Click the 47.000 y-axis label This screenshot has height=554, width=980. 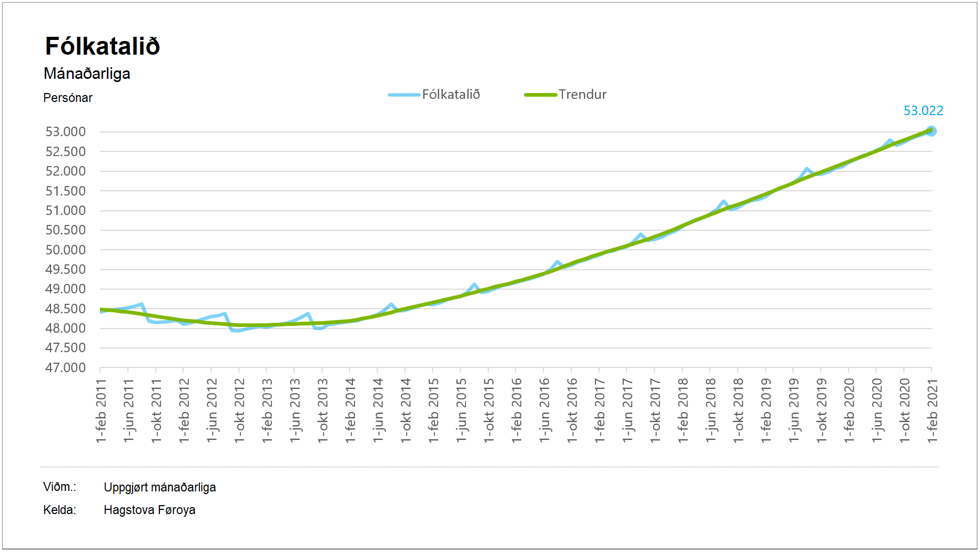point(66,368)
